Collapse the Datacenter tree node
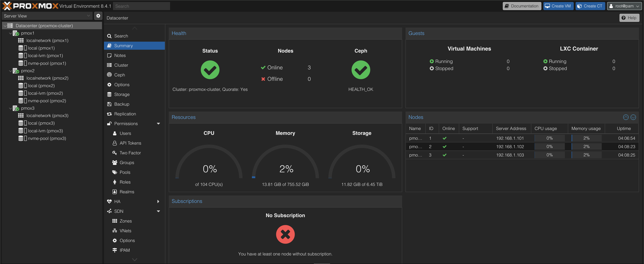 pyautogui.click(x=5, y=26)
